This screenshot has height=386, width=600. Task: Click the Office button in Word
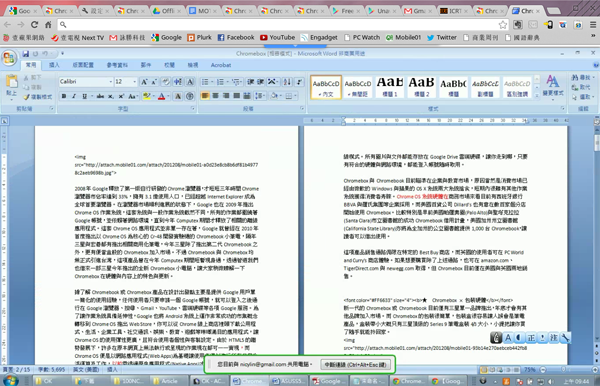point(8,58)
